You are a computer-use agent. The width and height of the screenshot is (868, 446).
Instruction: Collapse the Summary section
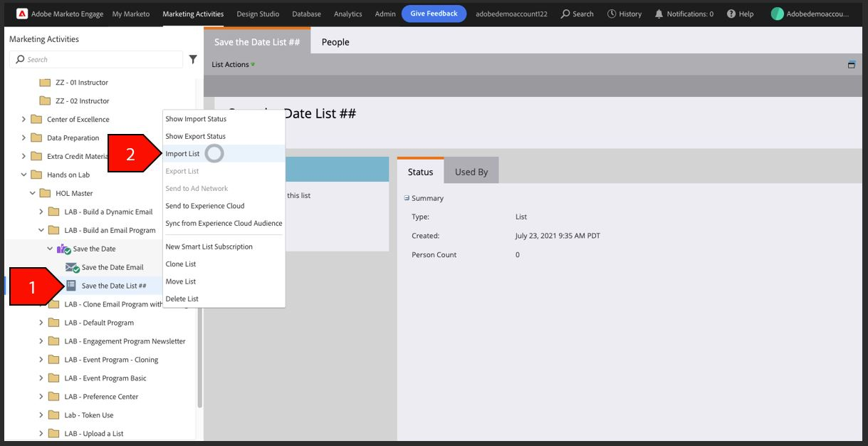click(x=407, y=198)
